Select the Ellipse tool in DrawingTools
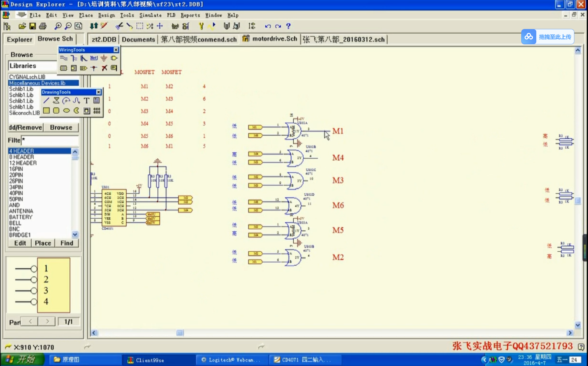The image size is (588, 366). tap(66, 111)
